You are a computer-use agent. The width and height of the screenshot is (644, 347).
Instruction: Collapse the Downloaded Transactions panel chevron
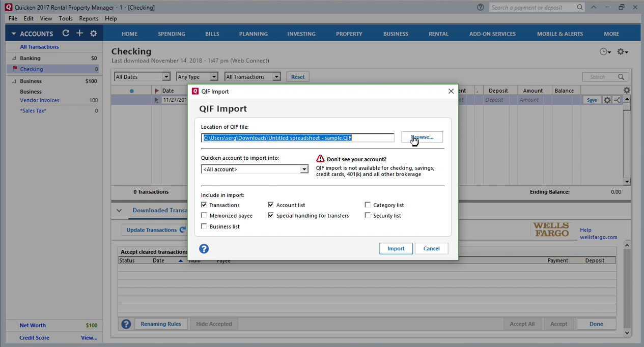119,211
